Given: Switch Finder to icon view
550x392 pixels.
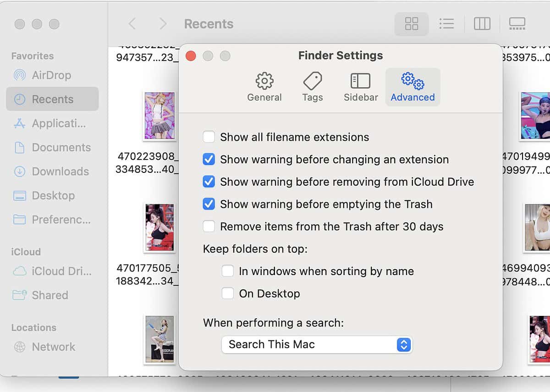Looking at the screenshot, I should [411, 24].
